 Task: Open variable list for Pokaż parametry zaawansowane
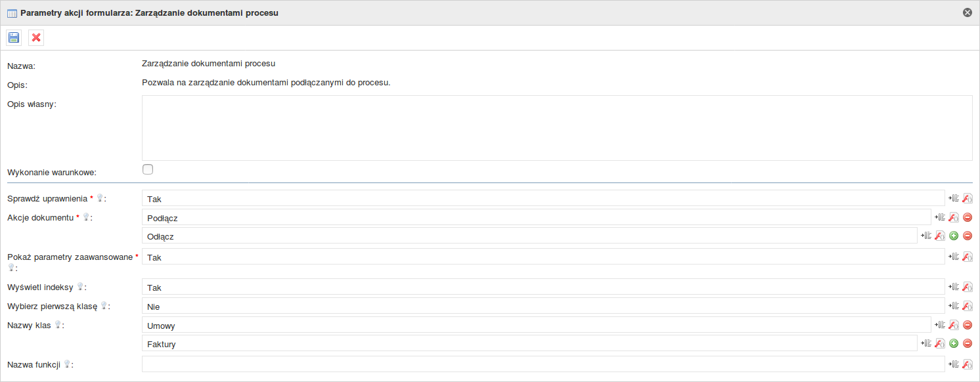pos(954,257)
